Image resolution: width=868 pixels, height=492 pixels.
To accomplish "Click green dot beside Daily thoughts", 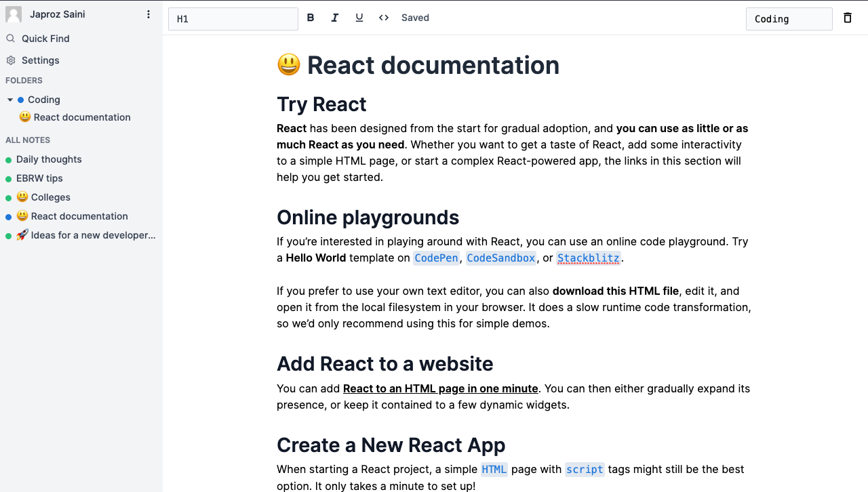I will tap(9, 160).
